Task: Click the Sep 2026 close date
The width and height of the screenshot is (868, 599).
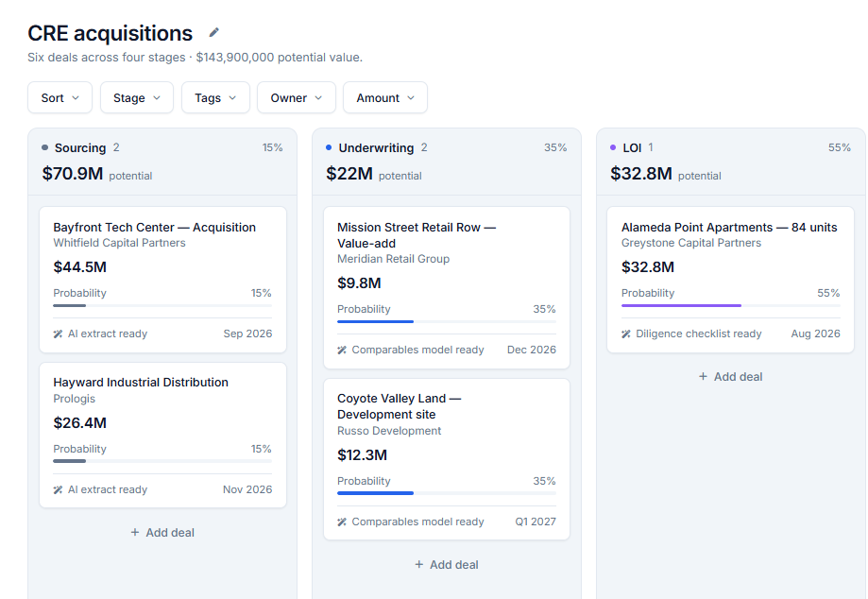Action: click(x=248, y=334)
